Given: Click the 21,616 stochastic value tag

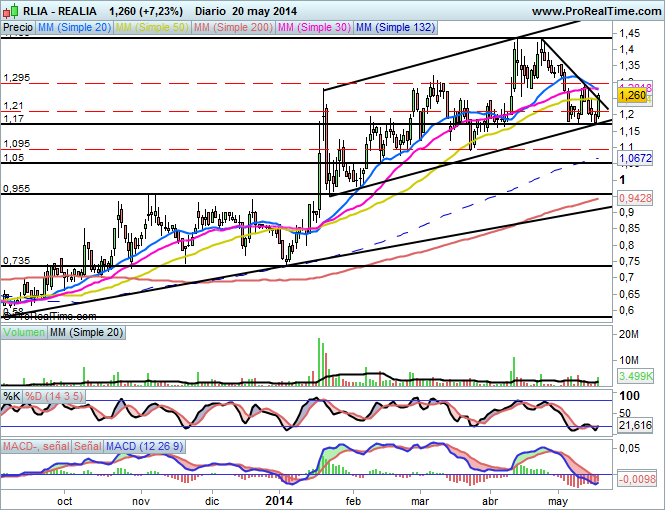Looking at the screenshot, I should click(x=634, y=426).
